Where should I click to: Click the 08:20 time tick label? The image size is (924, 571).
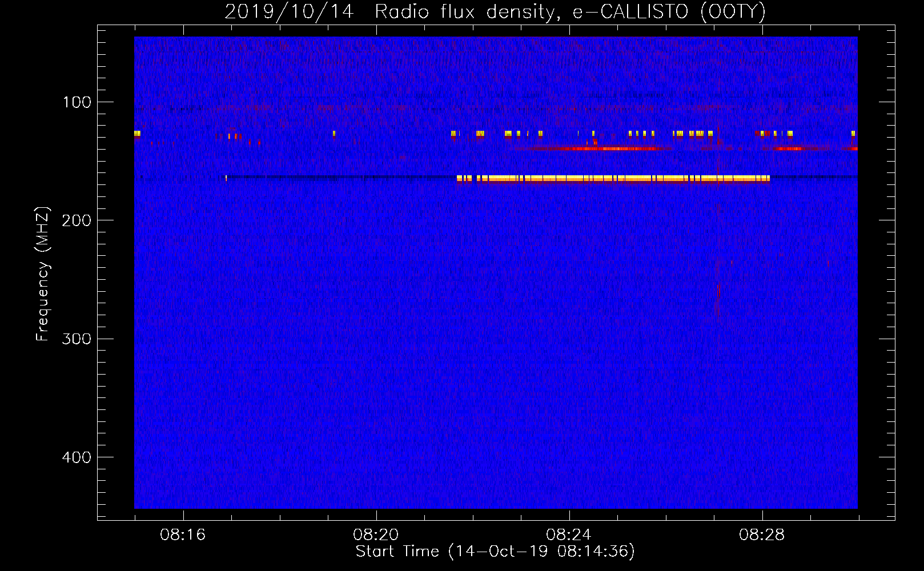(x=376, y=535)
